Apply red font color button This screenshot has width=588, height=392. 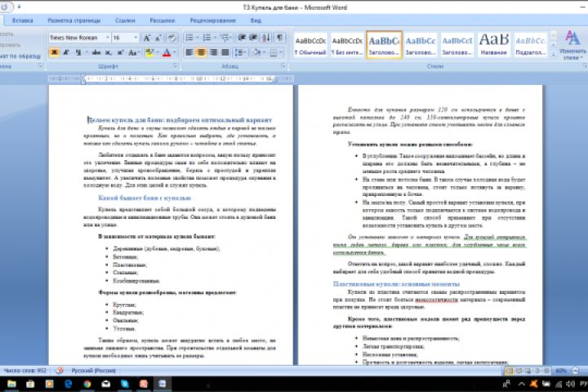pos(167,52)
